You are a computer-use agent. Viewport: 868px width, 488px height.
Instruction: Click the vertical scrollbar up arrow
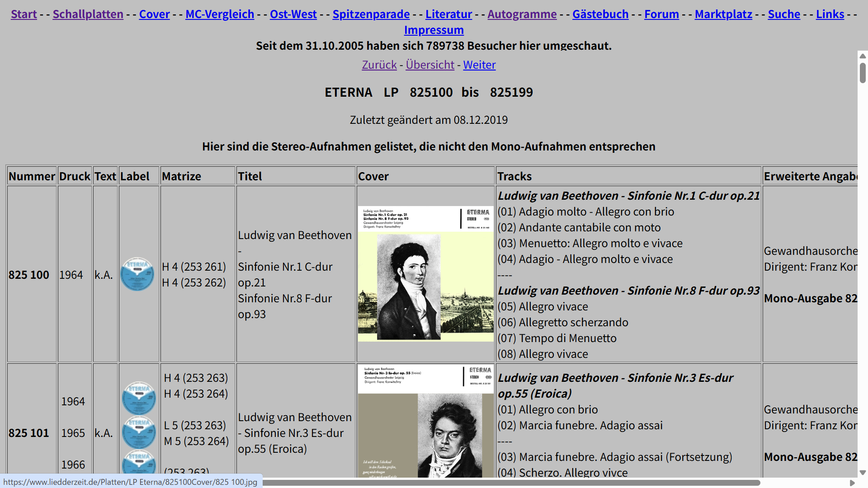[x=863, y=56]
